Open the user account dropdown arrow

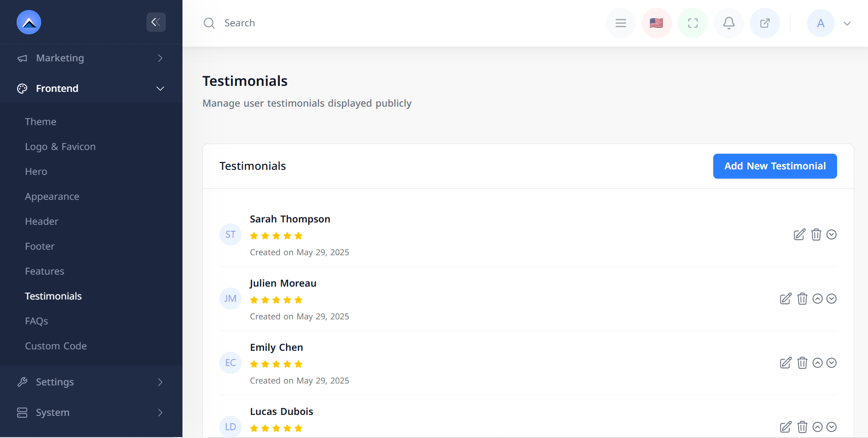click(847, 24)
